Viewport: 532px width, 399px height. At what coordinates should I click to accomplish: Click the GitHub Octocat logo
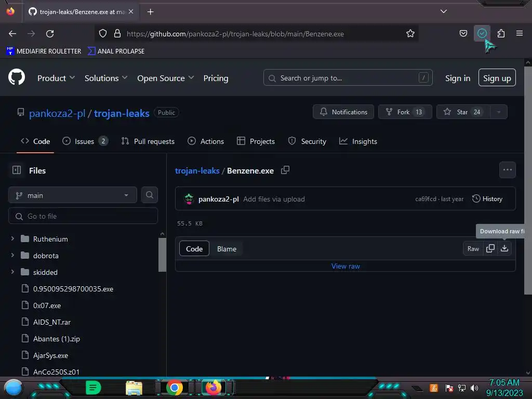pos(17,77)
